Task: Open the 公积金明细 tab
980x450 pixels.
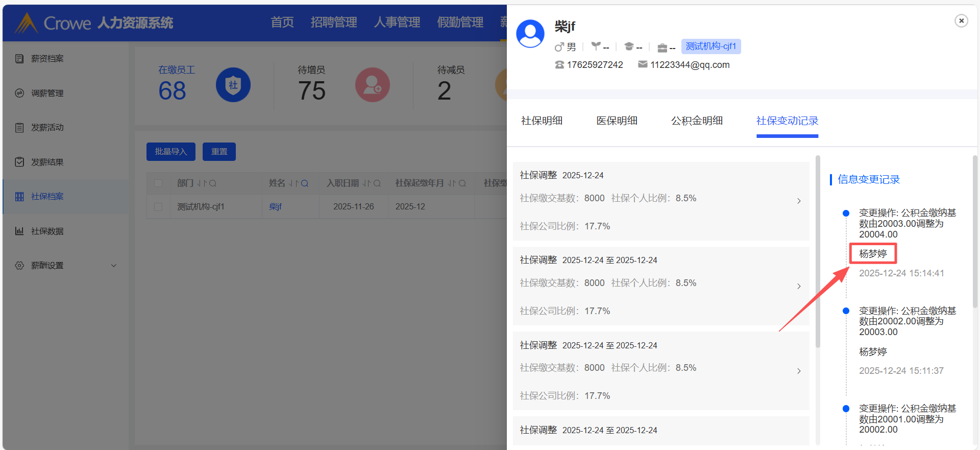Action: (696, 121)
